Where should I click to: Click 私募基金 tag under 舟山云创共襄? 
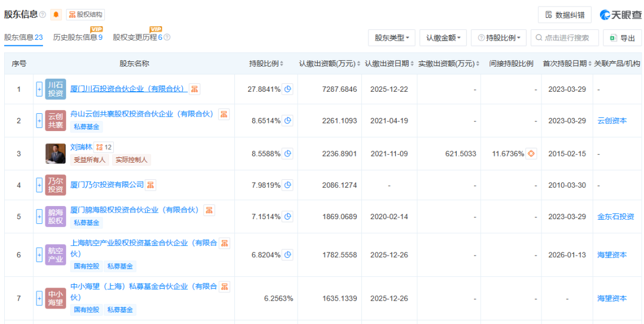coord(86,127)
